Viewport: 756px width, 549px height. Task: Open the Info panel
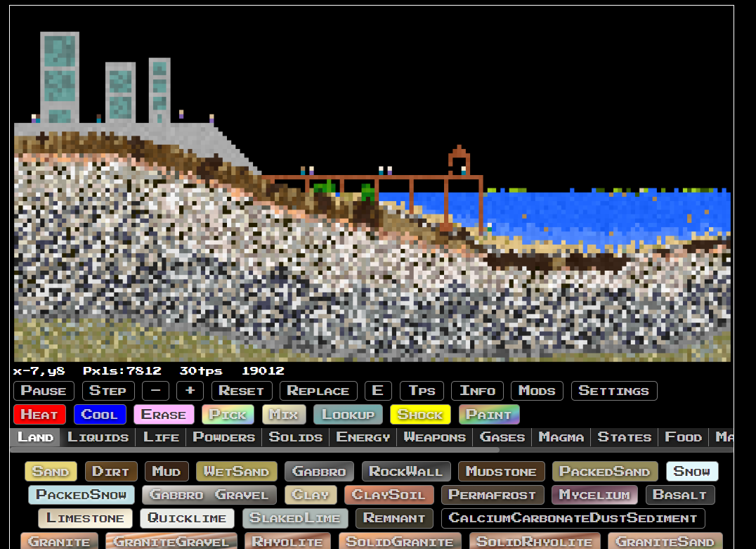coord(477,391)
